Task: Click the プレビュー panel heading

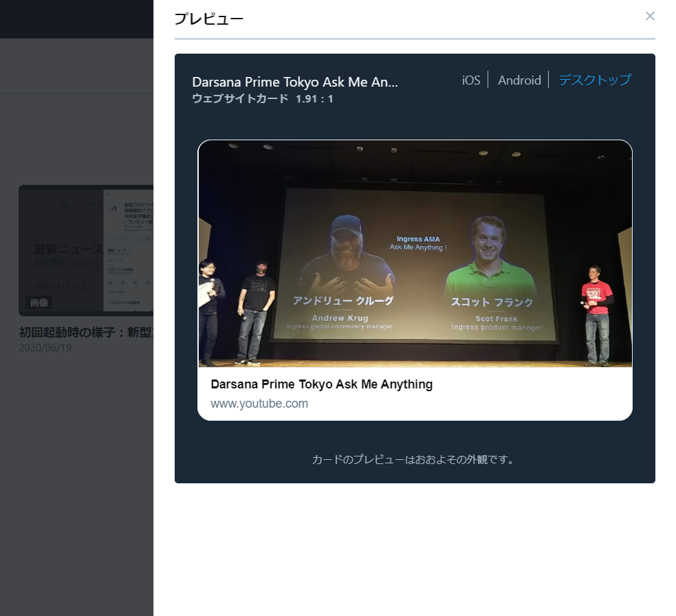Action: pyautogui.click(x=208, y=19)
